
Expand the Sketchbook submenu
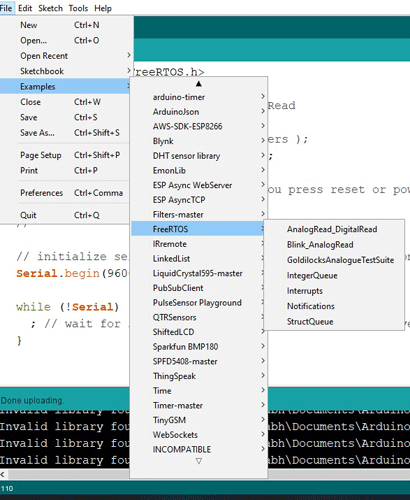(65, 71)
